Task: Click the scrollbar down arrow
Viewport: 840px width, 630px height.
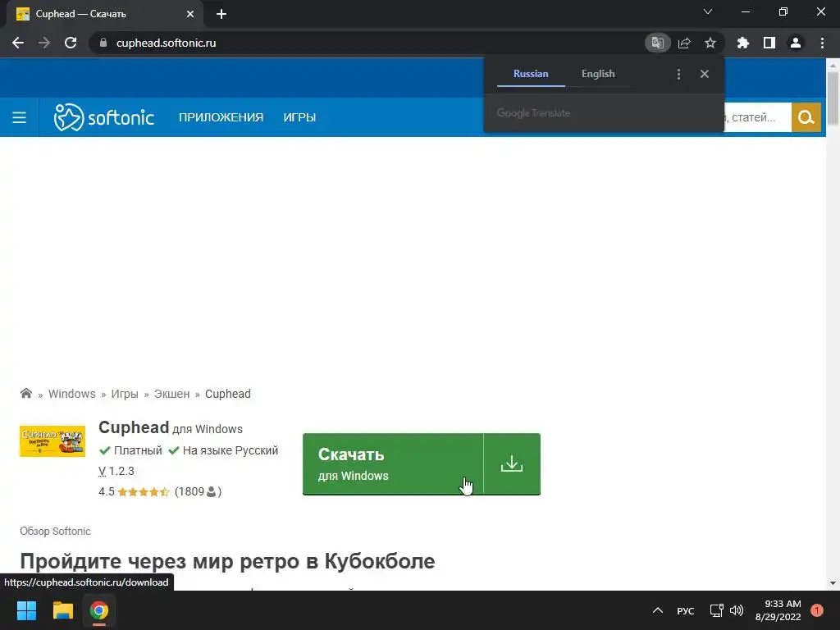Action: tap(833, 583)
